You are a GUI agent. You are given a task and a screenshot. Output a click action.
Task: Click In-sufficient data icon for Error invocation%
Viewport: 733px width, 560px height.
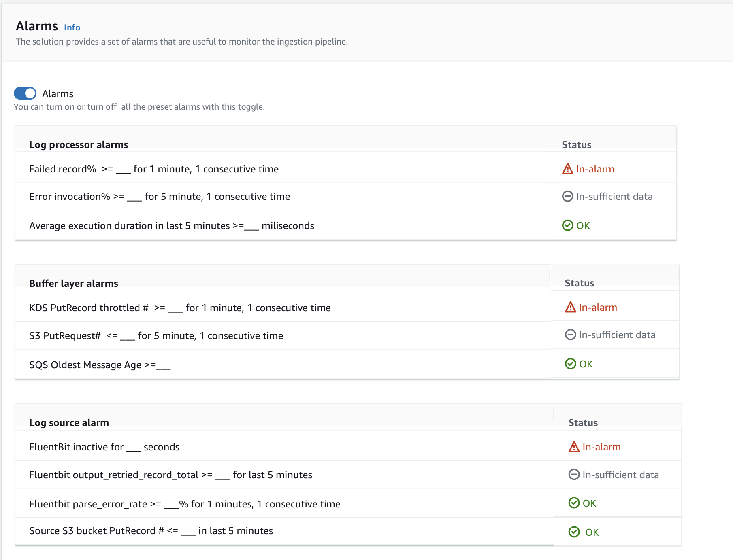[568, 196]
